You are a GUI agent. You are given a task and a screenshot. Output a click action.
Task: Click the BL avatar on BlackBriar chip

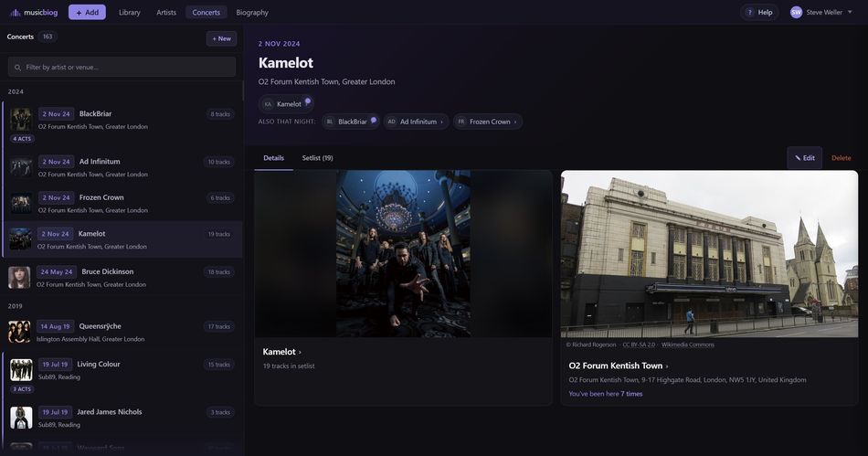pos(329,122)
